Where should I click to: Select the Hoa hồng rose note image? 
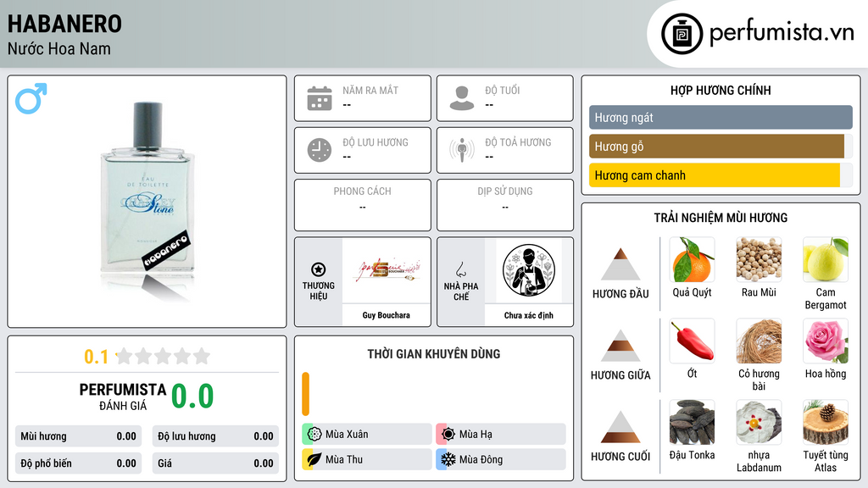pos(826,341)
